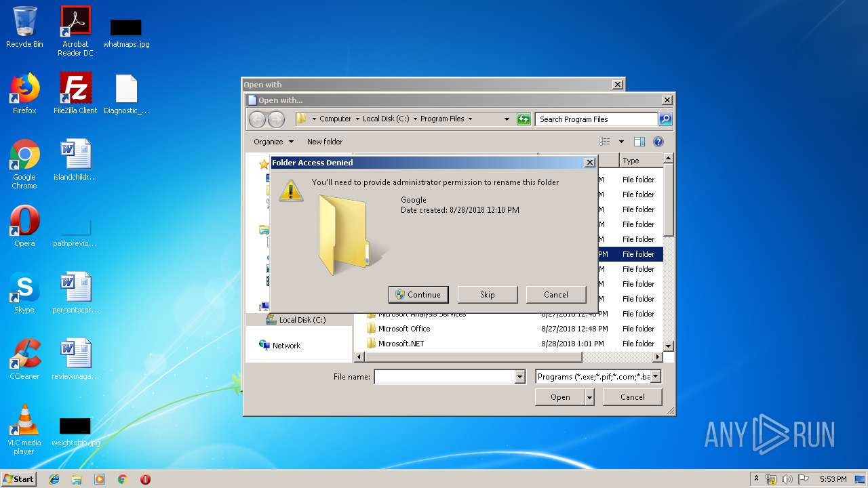Open Windows Media Player from taskbar
The image size is (868, 488).
[100, 479]
